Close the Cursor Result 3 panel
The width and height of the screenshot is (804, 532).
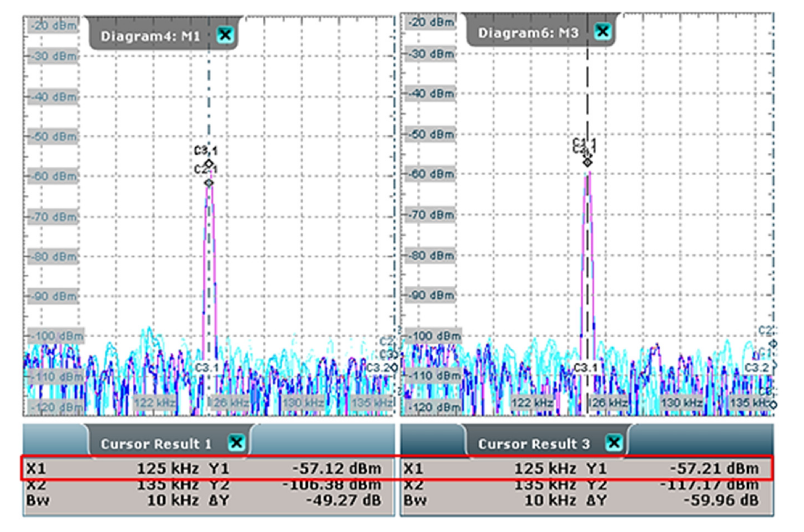tap(614, 442)
